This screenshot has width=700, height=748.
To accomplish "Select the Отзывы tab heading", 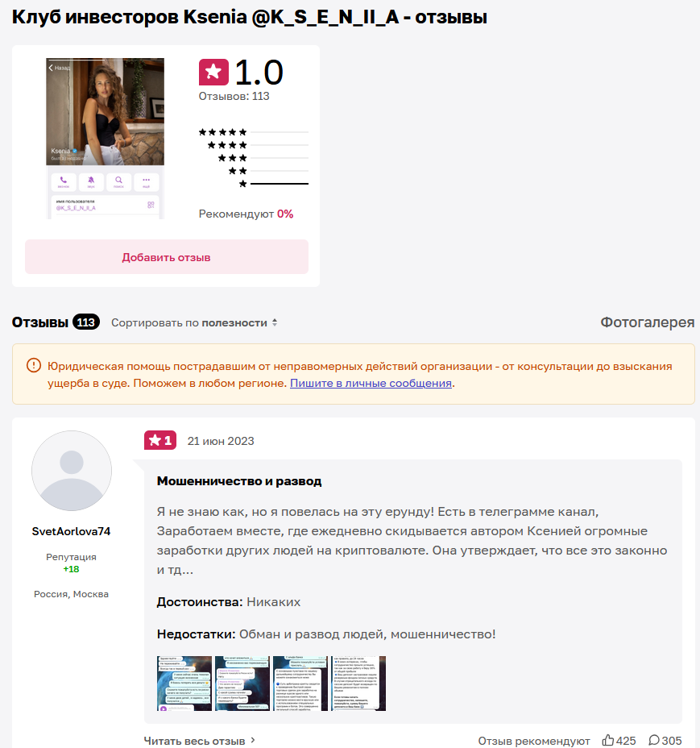I will click(40, 322).
